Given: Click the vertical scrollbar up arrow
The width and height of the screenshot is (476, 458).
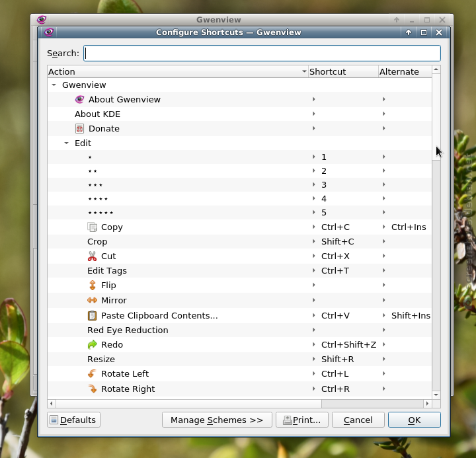Looking at the screenshot, I should [436, 69].
